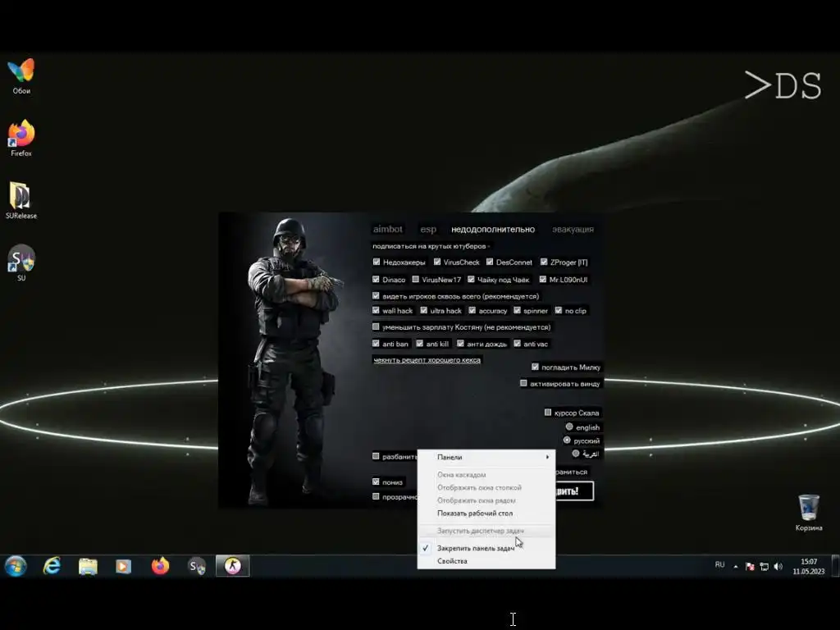Toggle the wall hack checkbox
The height and width of the screenshot is (630, 840).
pyautogui.click(x=376, y=310)
